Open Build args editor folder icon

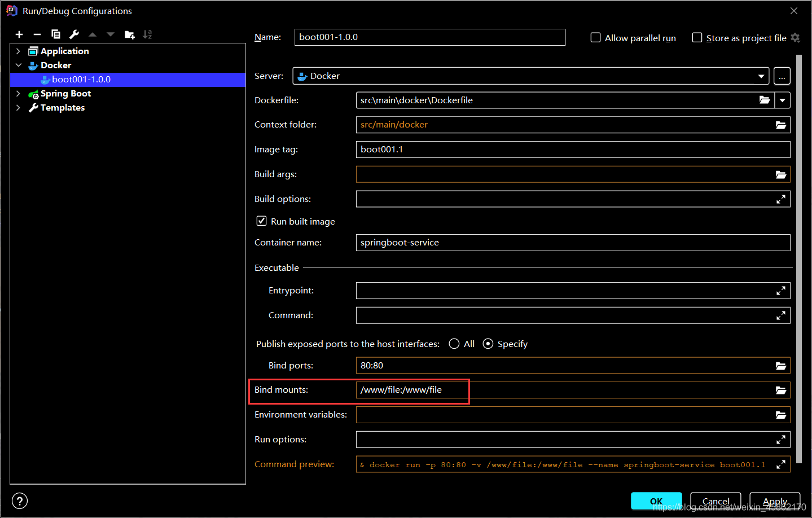(x=781, y=174)
